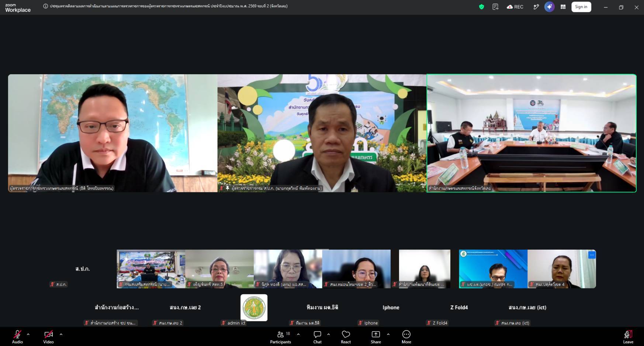Select the ส.ป.ก. audio-only participant tile
The width and height of the screenshot is (644, 346).
tap(83, 269)
